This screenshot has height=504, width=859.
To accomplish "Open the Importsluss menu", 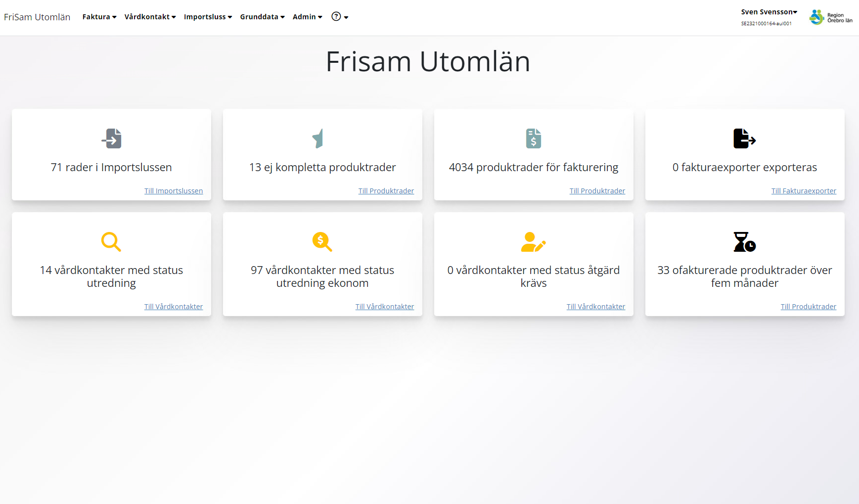I will pyautogui.click(x=208, y=17).
